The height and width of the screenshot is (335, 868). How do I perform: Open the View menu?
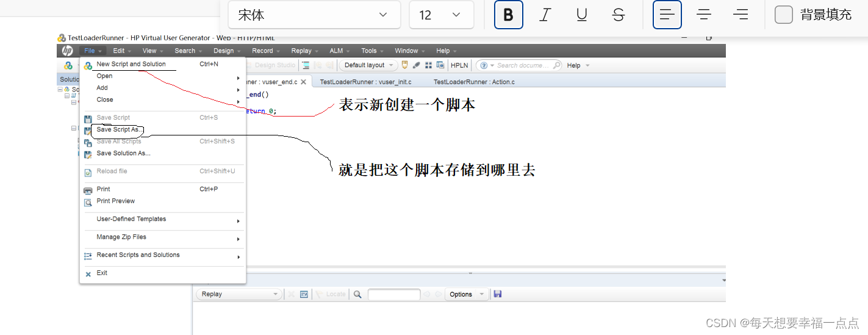(x=152, y=51)
